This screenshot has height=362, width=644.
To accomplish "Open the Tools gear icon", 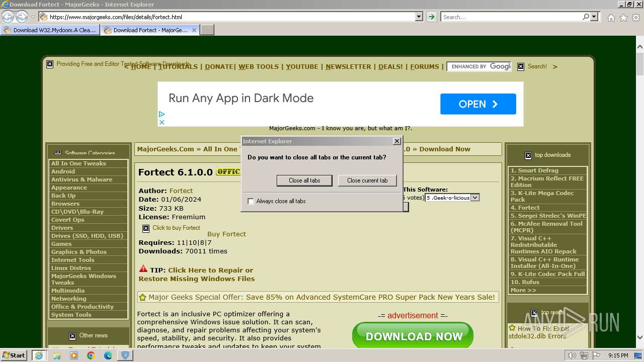I will (x=636, y=18).
